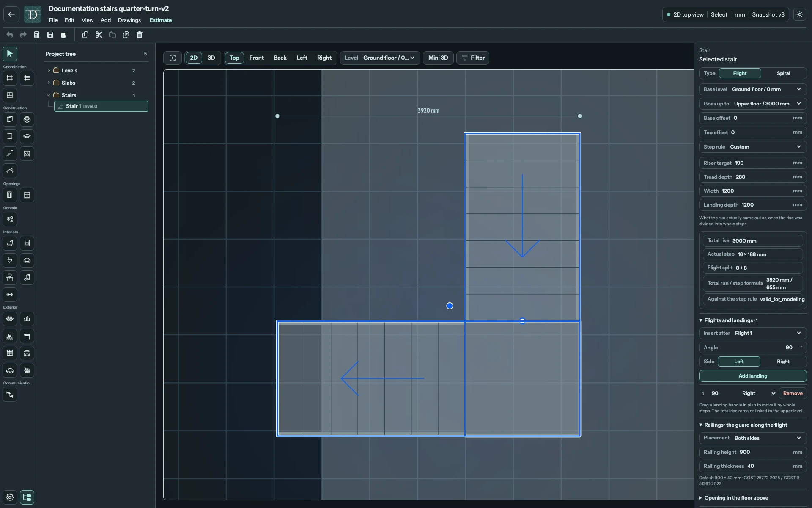
Task: Set stair type to Spiral
Action: click(783, 73)
